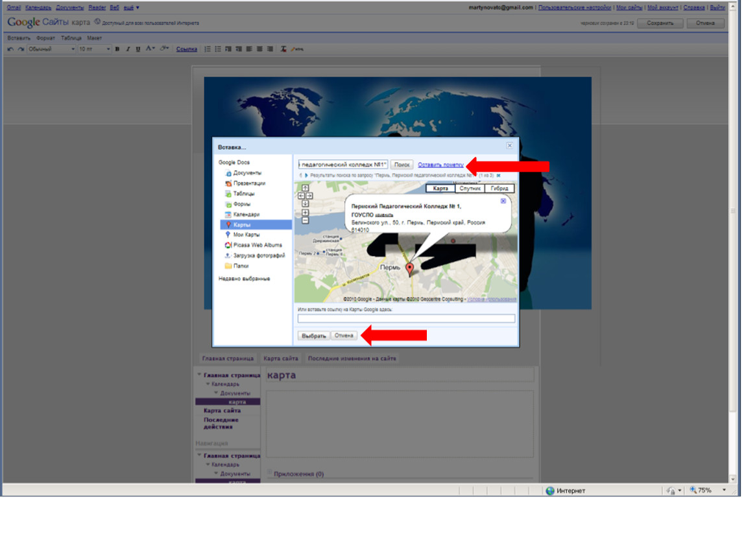Image resolution: width=746 pixels, height=560 pixels.
Task: Align text to the right
Action: [x=271, y=49]
